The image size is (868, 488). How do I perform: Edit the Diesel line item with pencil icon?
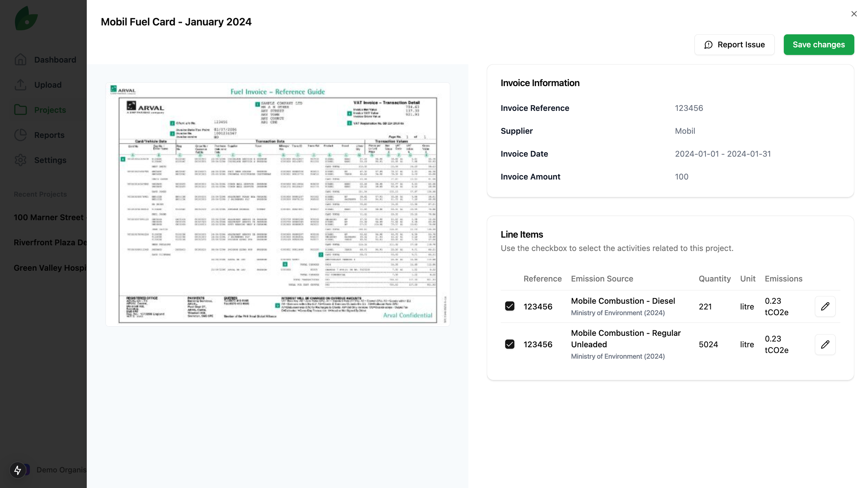(825, 306)
